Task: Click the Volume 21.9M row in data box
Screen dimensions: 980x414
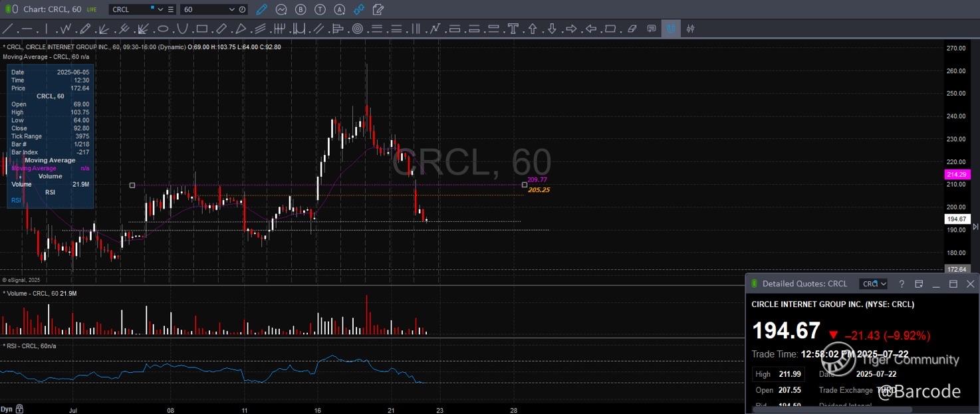Action: (50, 184)
